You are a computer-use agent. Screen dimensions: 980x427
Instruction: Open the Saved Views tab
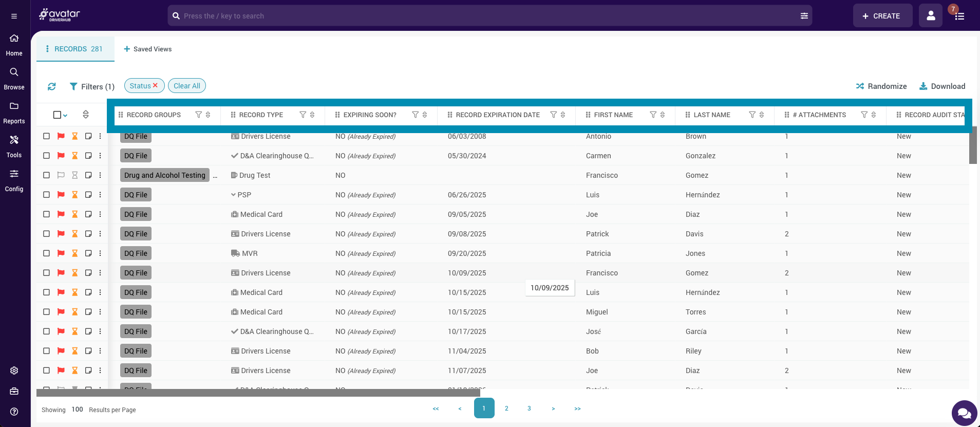point(148,49)
